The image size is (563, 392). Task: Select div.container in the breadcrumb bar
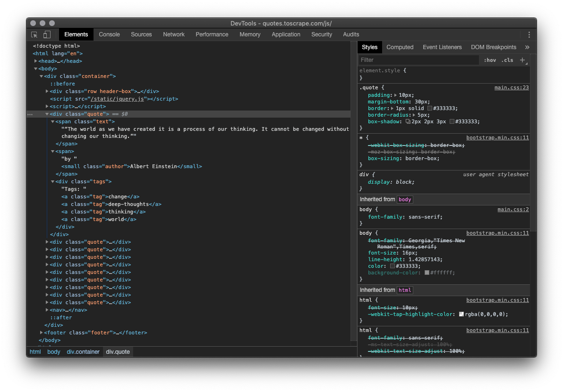point(83,352)
